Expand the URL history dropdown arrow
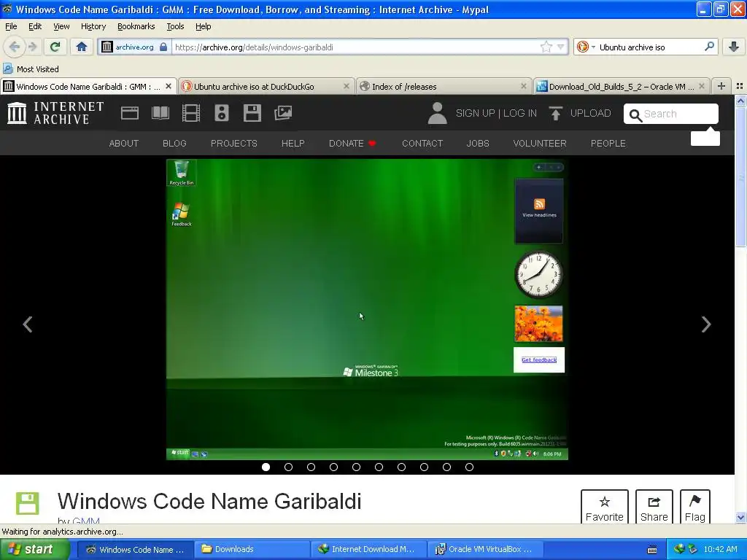Viewport: 747px width, 560px height. click(561, 47)
